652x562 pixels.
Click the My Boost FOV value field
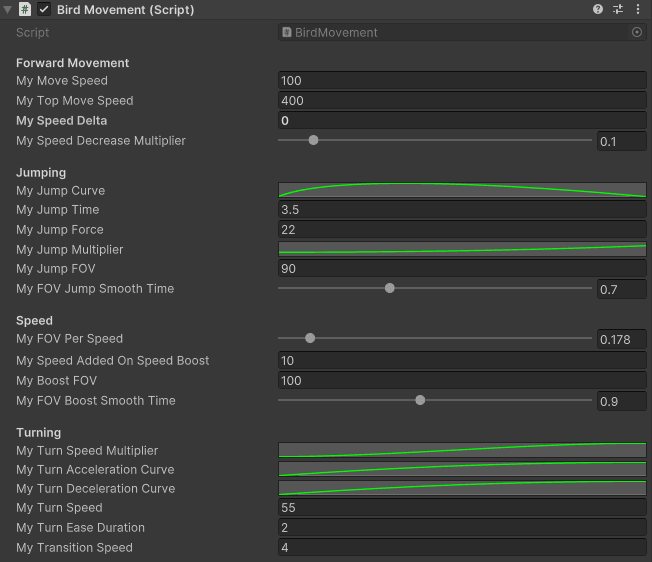(462, 380)
